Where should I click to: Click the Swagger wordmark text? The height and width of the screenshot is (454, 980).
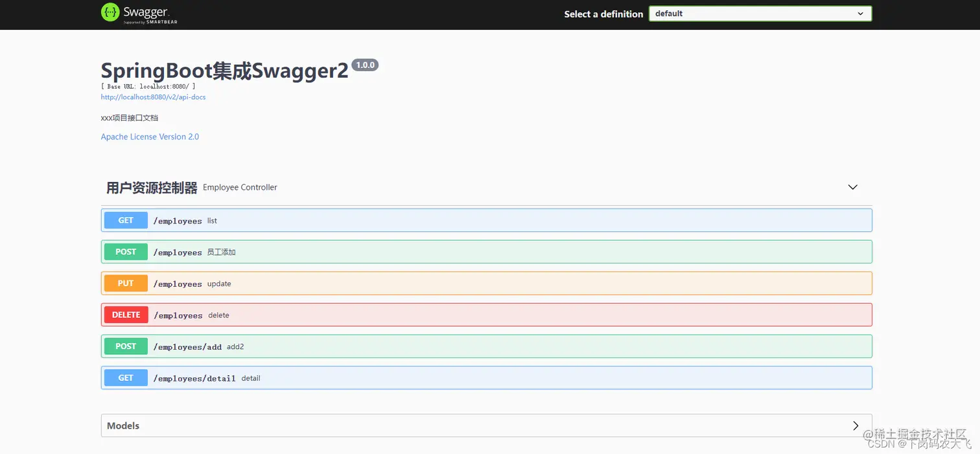point(146,12)
